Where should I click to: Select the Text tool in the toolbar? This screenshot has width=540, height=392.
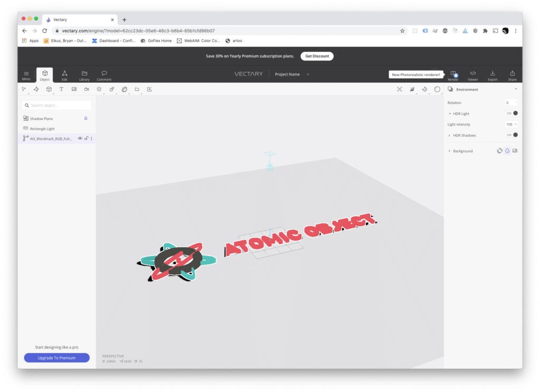click(x=61, y=89)
